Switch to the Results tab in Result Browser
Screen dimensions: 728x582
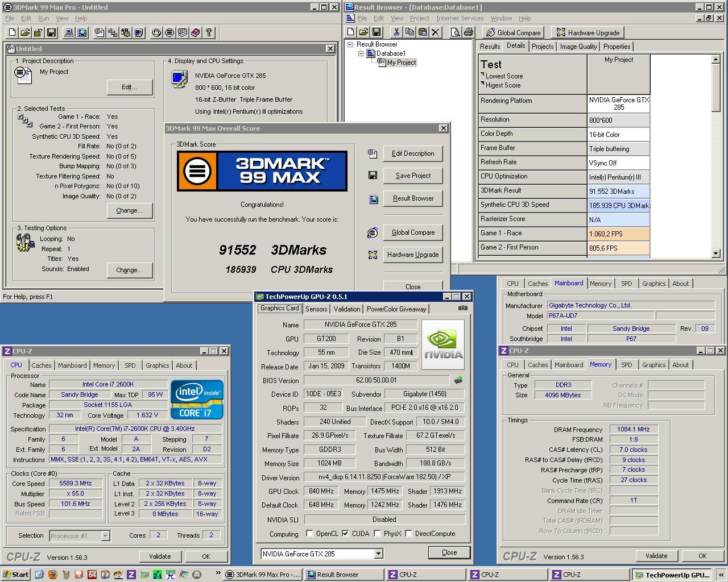coord(490,47)
